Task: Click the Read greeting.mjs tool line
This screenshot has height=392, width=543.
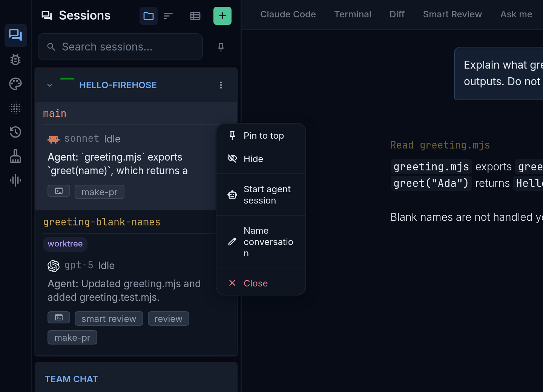Action: click(x=440, y=145)
